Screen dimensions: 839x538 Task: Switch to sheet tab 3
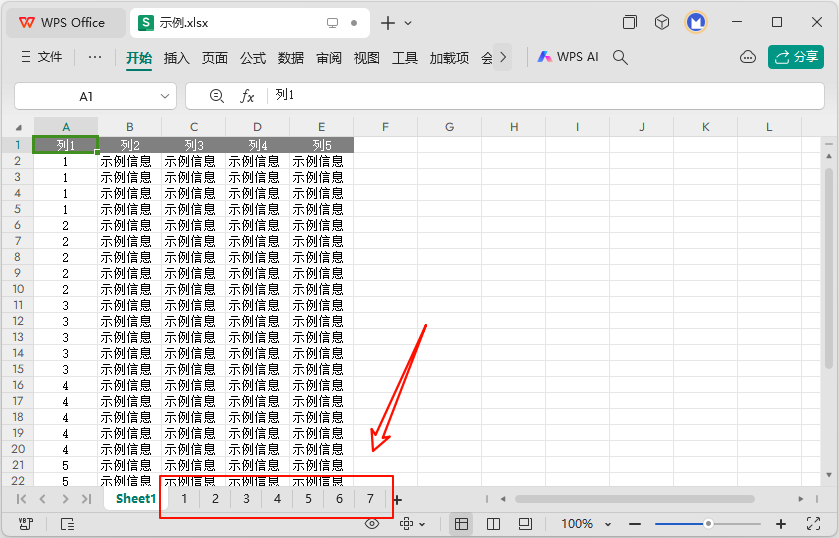(x=246, y=499)
